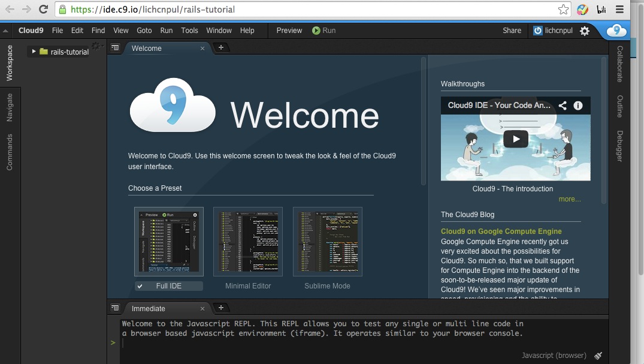Open the Help menu
The width and height of the screenshot is (644, 364).
[x=247, y=31]
